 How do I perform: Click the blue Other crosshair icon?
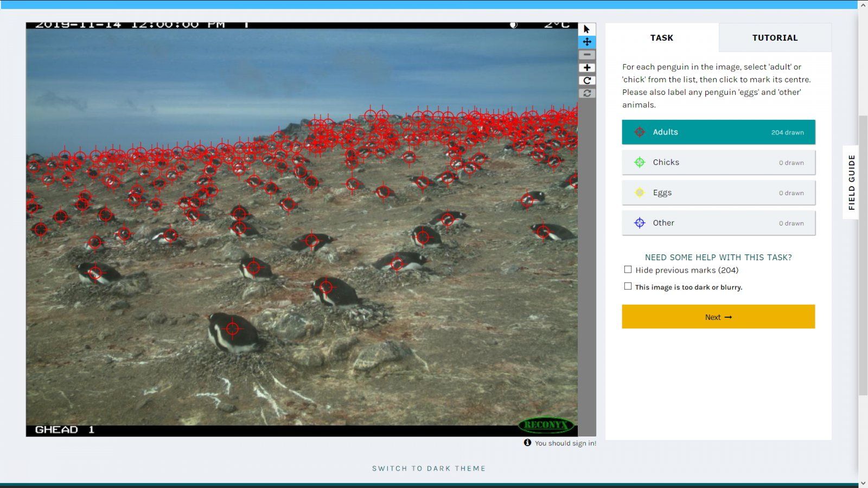point(640,223)
